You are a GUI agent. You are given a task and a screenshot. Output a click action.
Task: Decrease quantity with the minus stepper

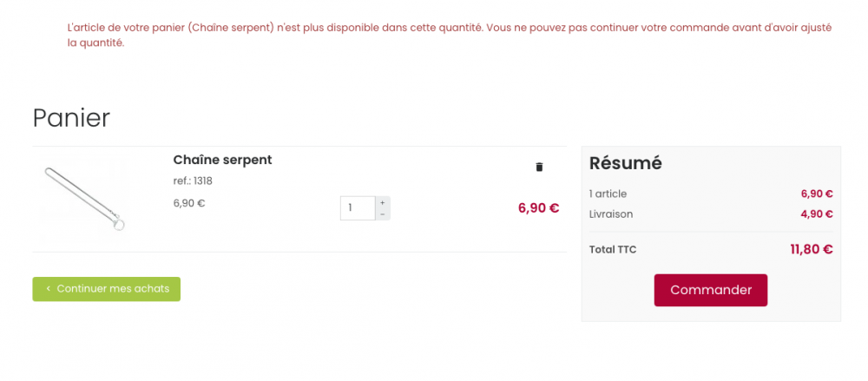point(383,213)
